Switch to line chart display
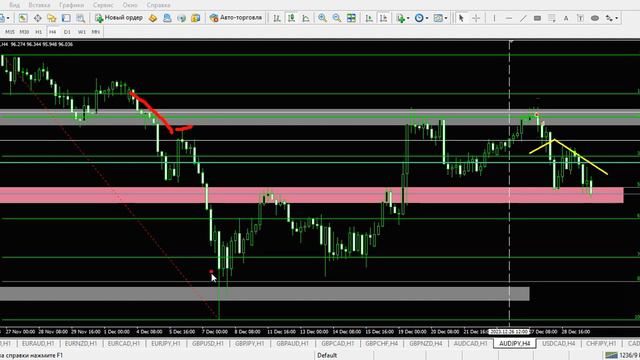 pyautogui.click(x=306, y=18)
